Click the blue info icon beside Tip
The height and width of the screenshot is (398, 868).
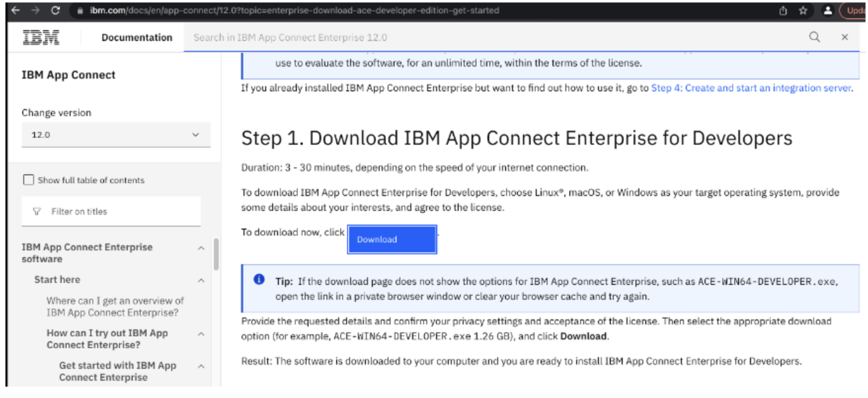259,279
